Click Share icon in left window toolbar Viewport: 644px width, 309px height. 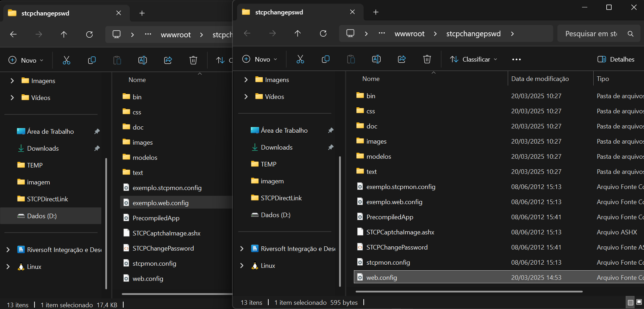click(x=168, y=61)
